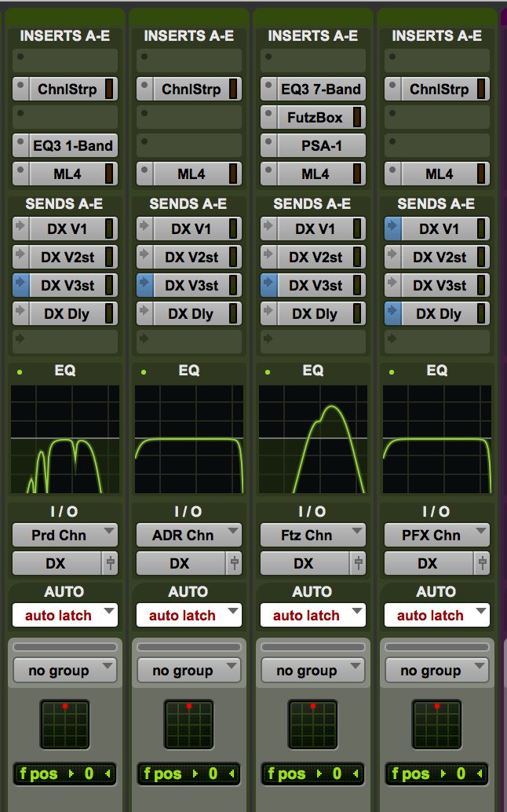This screenshot has width=507, height=812.
Task: Open the EQ3 1-Band insert plug-in
Action: (x=74, y=145)
